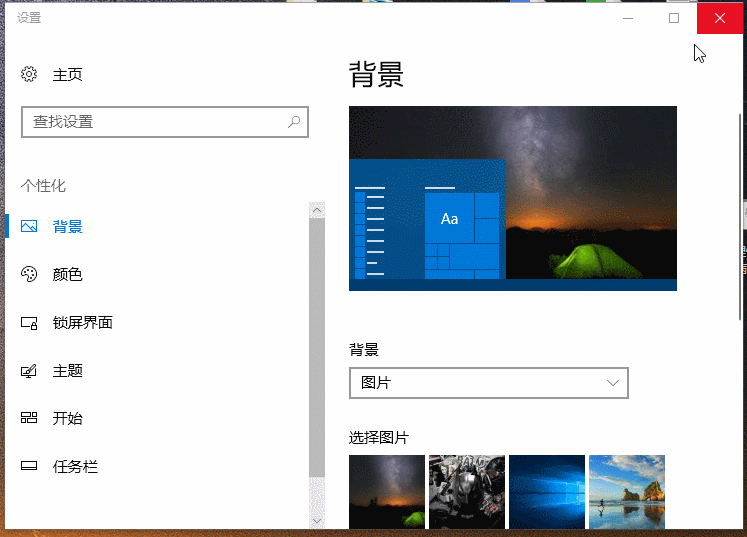Image resolution: width=747 pixels, height=537 pixels.
Task: Switch to the 锁屏界面 page
Action: [82, 323]
